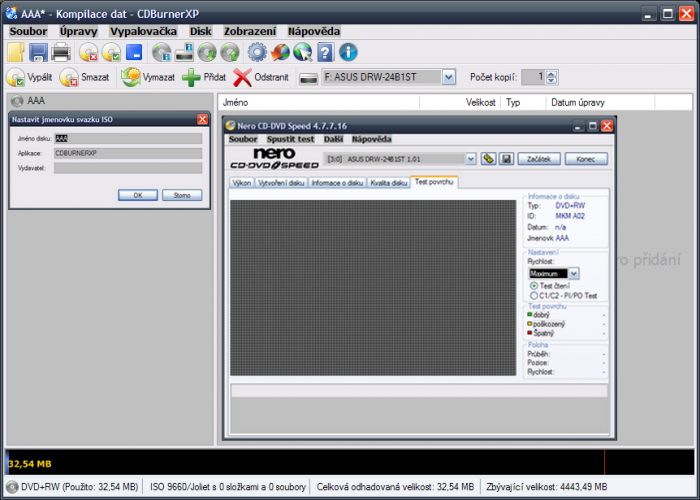This screenshot has width=700, height=500.
Task: Click the disc icon with green check in top toolbar
Action: pos(111,52)
